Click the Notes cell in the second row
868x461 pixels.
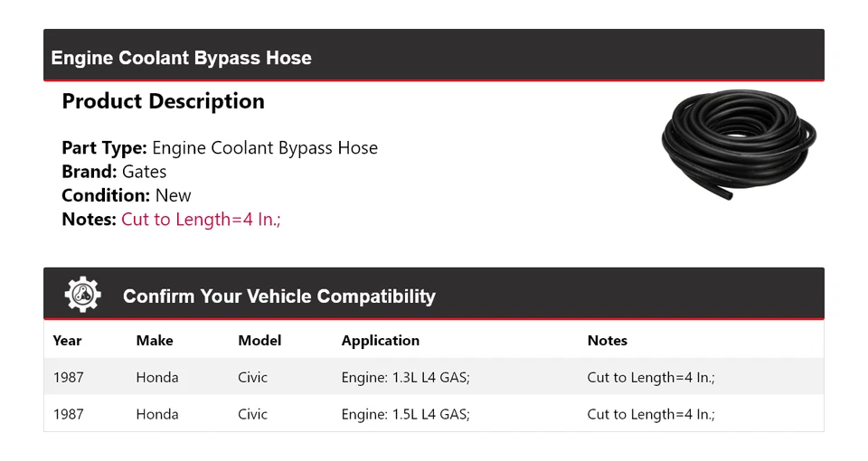point(650,414)
